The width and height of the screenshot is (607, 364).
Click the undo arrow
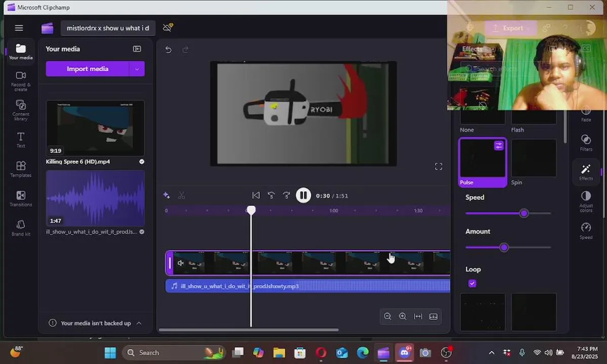click(168, 49)
